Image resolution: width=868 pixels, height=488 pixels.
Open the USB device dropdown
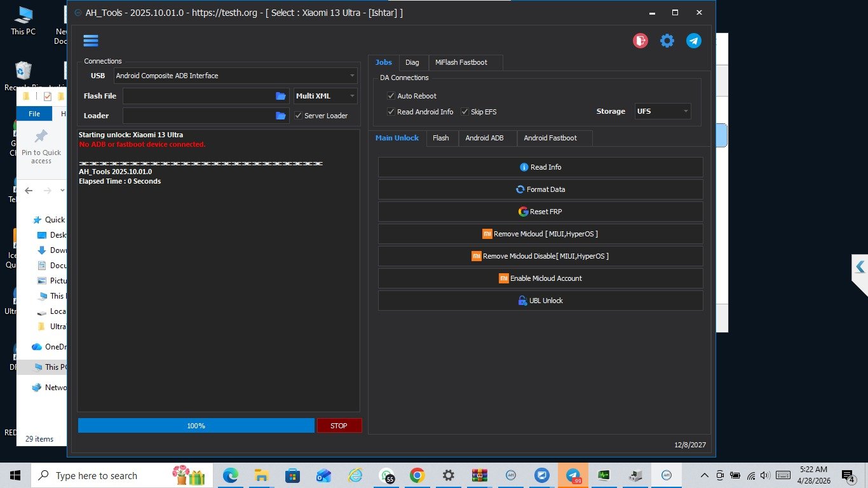pos(236,76)
